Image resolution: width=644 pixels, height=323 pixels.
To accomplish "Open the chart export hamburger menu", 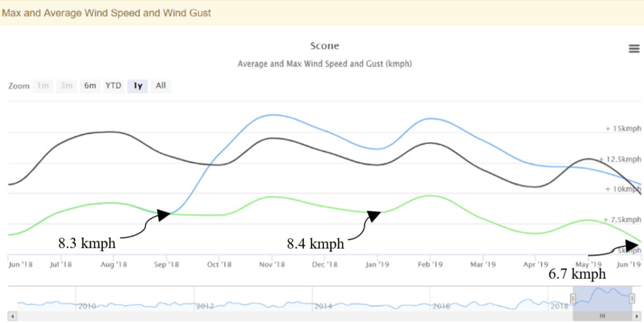I will tap(634, 48).
